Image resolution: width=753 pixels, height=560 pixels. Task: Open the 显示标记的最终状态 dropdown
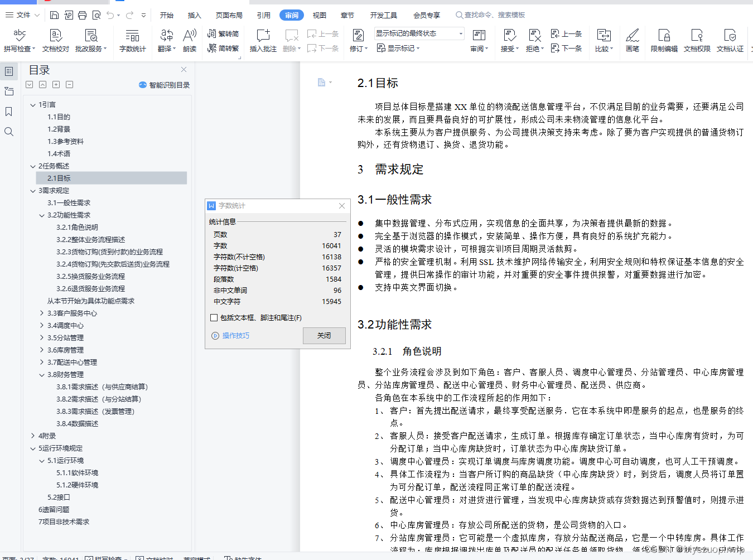[x=461, y=33]
